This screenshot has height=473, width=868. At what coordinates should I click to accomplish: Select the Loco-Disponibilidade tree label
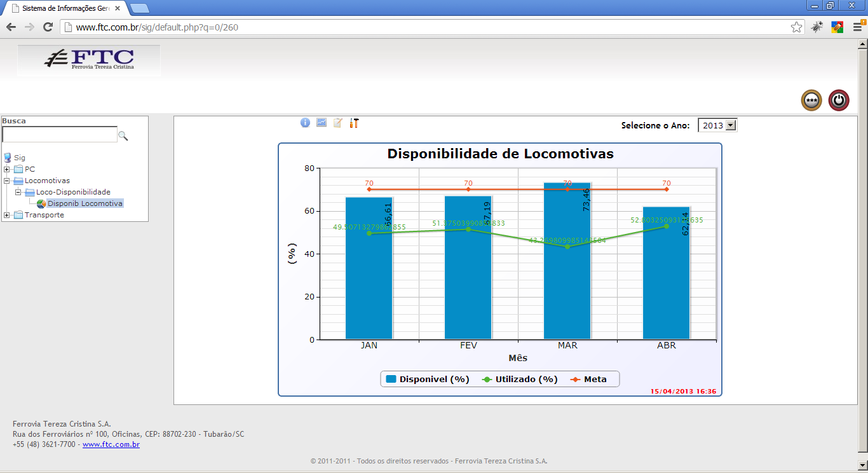tap(73, 192)
